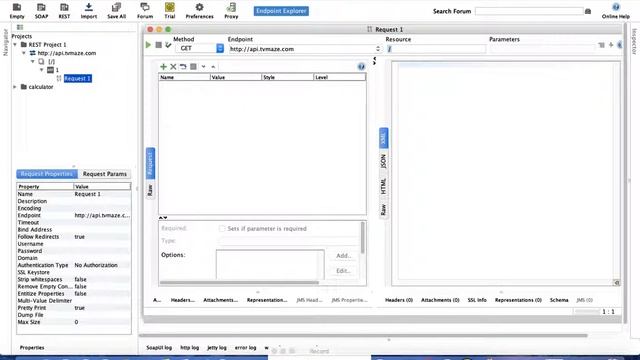Click the add assertion checkmark icon
640x360 pixels.
(168, 44)
